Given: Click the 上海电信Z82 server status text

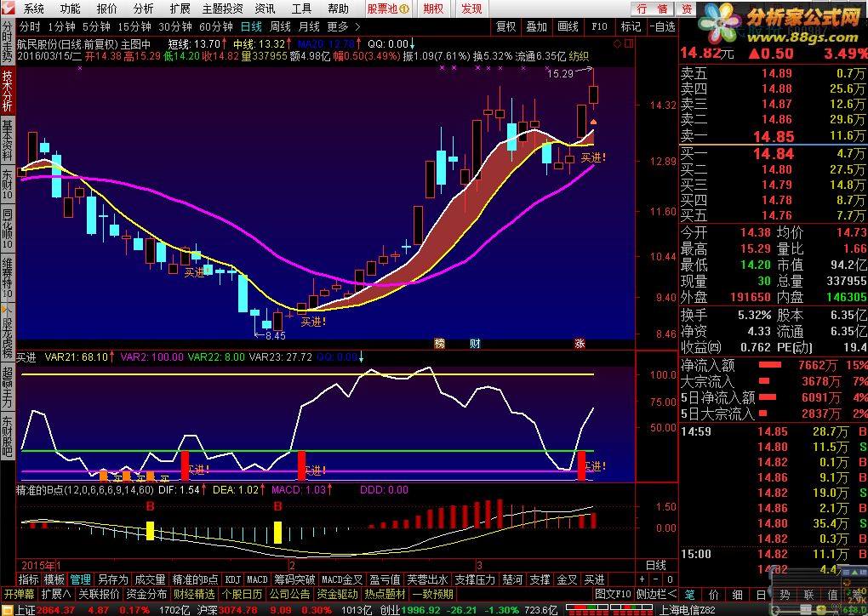Looking at the screenshot, I should pos(687,610).
